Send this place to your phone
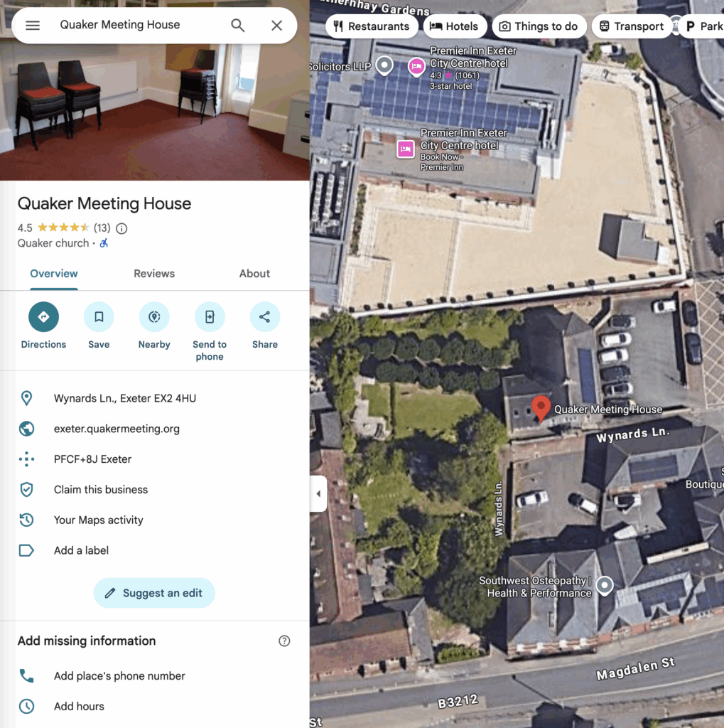724x728 pixels. click(210, 316)
